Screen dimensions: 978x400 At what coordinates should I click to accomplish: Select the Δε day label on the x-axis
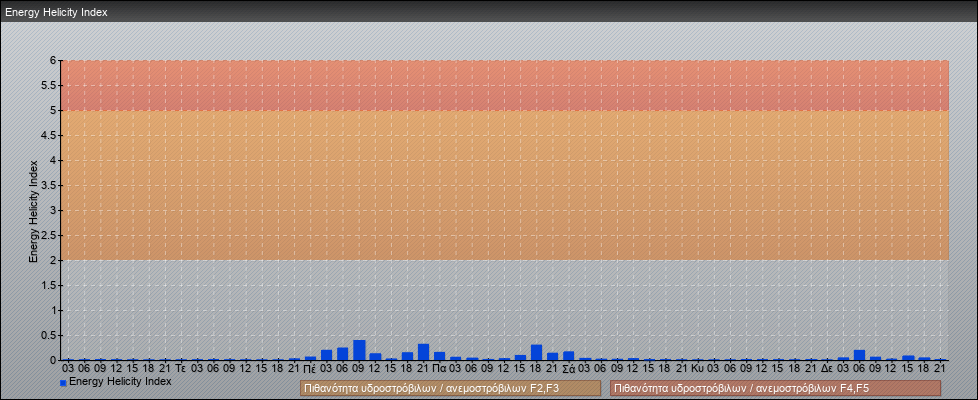(827, 368)
